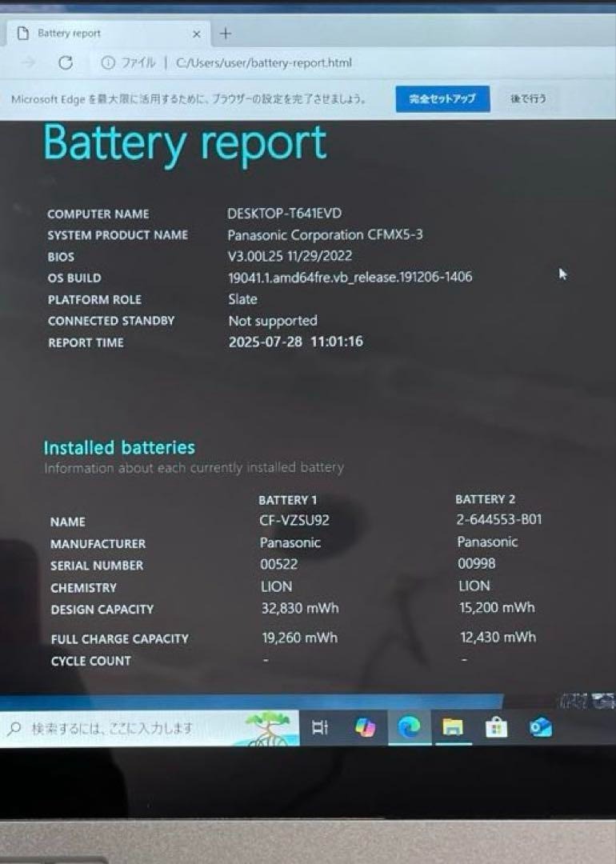Close the Battery report tab
Viewport: 616px width, 864px height.
coord(196,34)
